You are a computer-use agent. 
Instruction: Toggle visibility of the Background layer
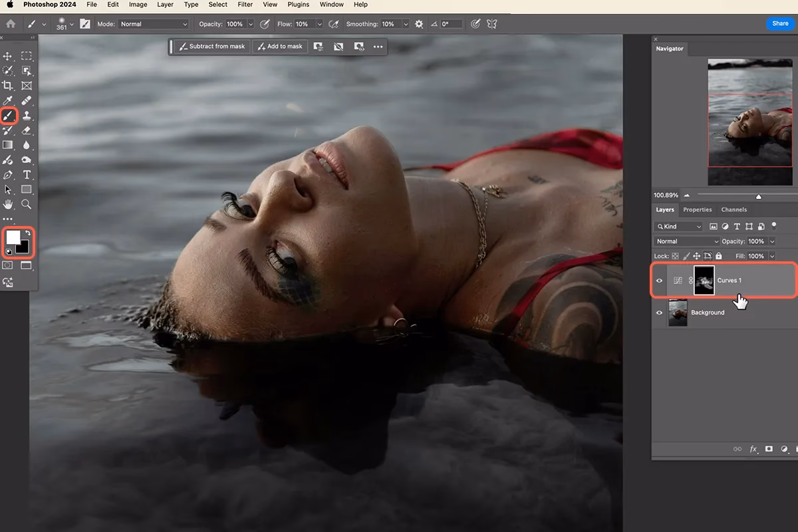(x=660, y=313)
